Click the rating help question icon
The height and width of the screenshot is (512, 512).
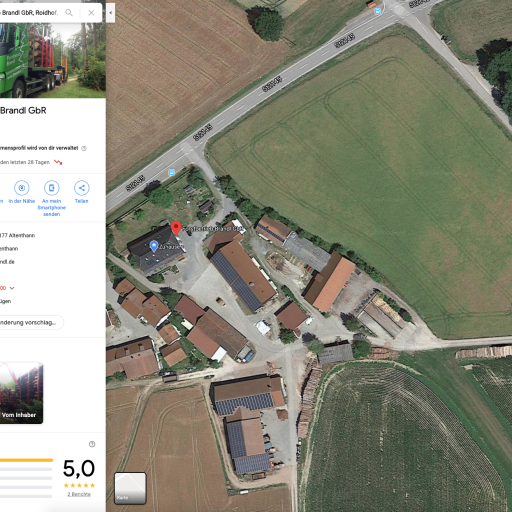pos(92,444)
